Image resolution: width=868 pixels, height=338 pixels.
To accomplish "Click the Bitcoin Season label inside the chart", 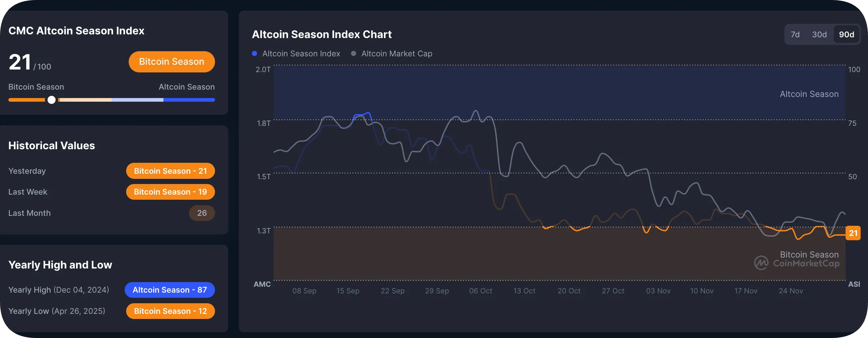I will tap(809, 254).
